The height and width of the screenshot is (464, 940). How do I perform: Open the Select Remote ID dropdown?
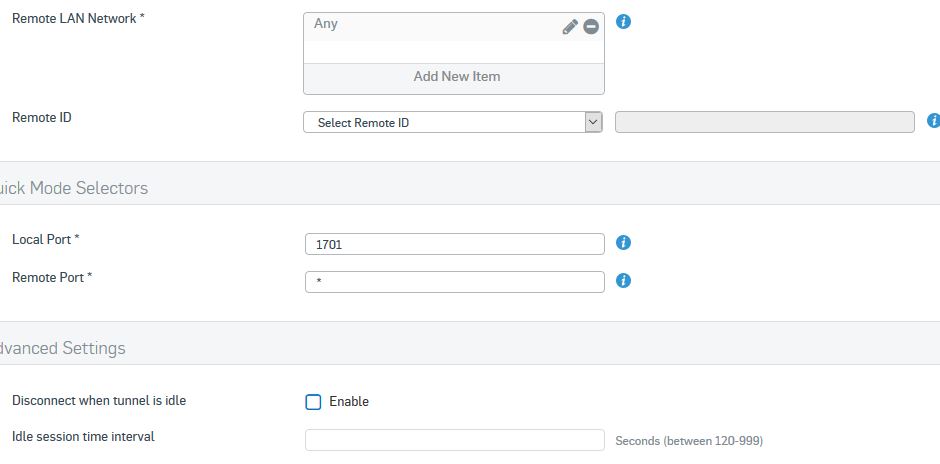(x=453, y=122)
